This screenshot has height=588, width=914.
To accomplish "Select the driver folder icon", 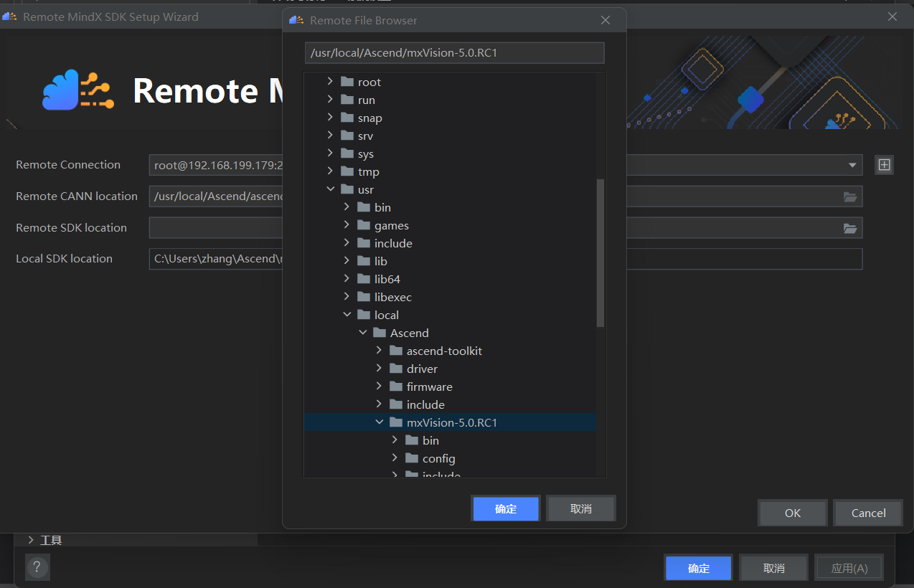I will pyautogui.click(x=396, y=369).
